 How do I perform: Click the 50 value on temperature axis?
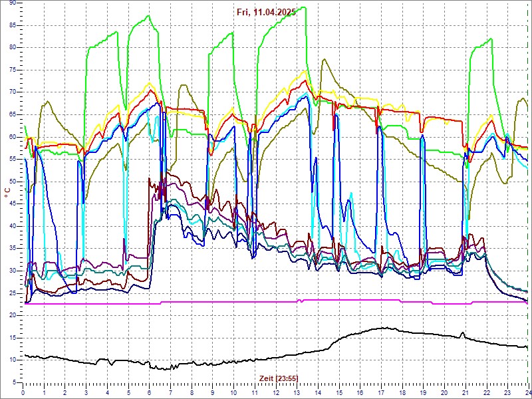(x=13, y=181)
